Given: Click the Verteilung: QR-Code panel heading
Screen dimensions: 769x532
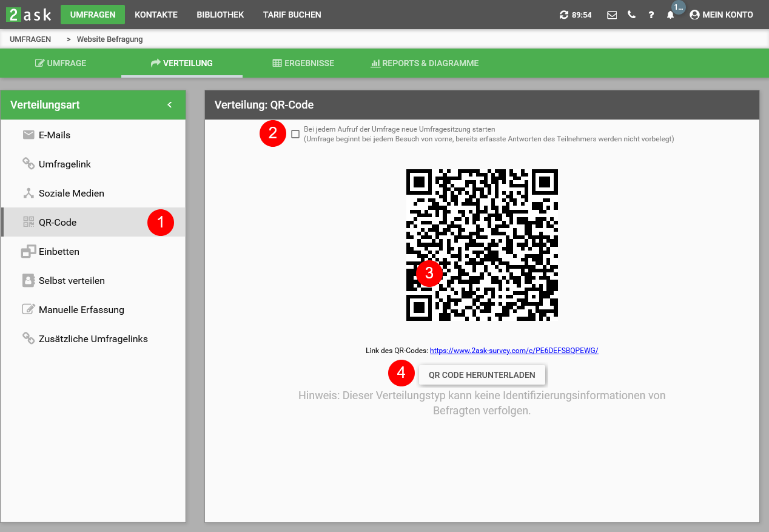Looking at the screenshot, I should click(x=264, y=105).
